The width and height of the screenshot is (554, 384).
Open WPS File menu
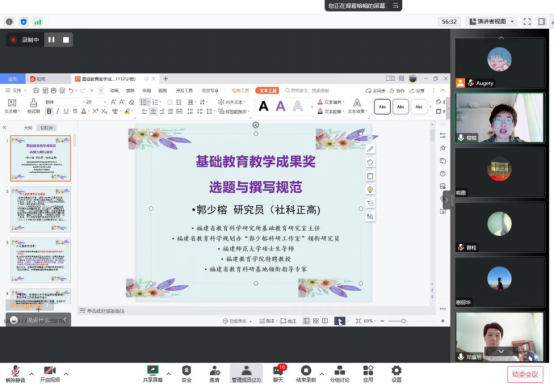(x=16, y=91)
